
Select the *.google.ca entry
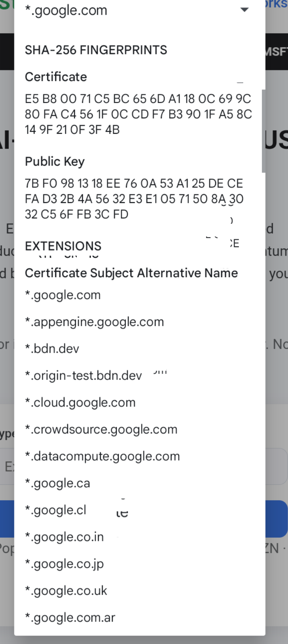click(58, 483)
